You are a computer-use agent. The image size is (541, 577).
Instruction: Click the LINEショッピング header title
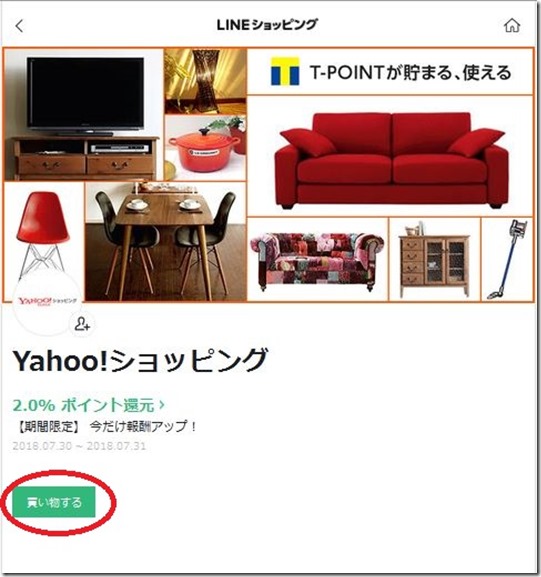pyautogui.click(x=267, y=25)
